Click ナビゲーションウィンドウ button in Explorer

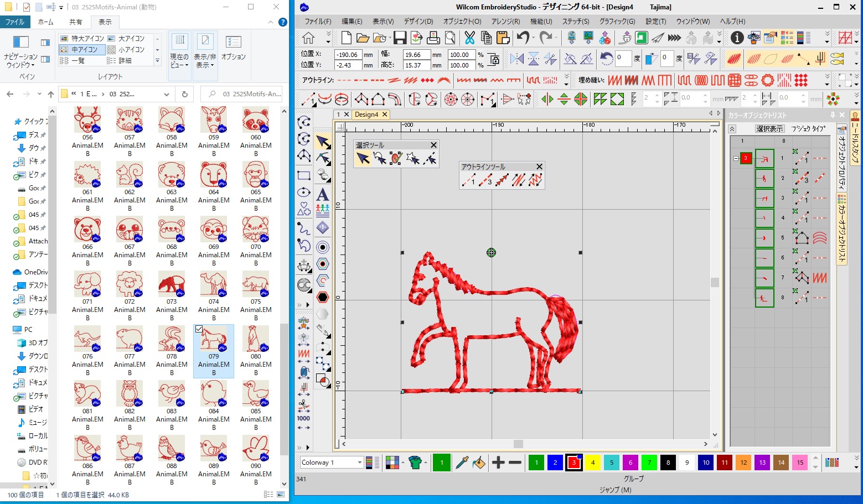tap(21, 53)
